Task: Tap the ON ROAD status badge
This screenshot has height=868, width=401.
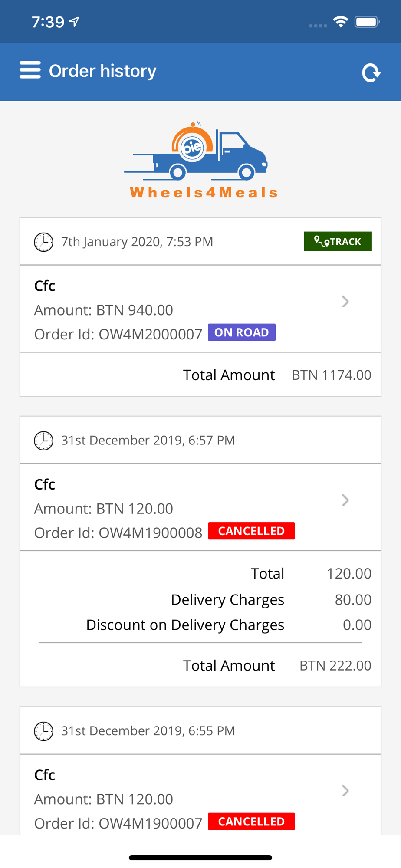Action: click(x=242, y=332)
